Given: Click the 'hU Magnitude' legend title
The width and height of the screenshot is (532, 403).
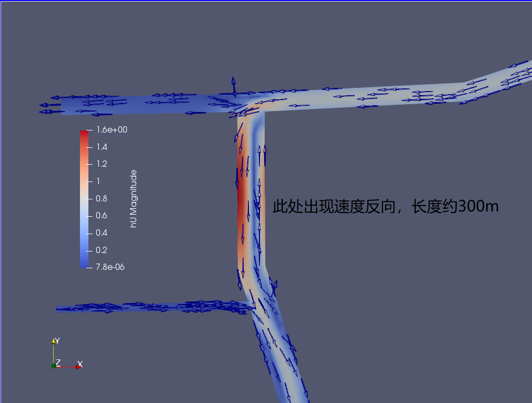Looking at the screenshot, I should coord(134,198).
